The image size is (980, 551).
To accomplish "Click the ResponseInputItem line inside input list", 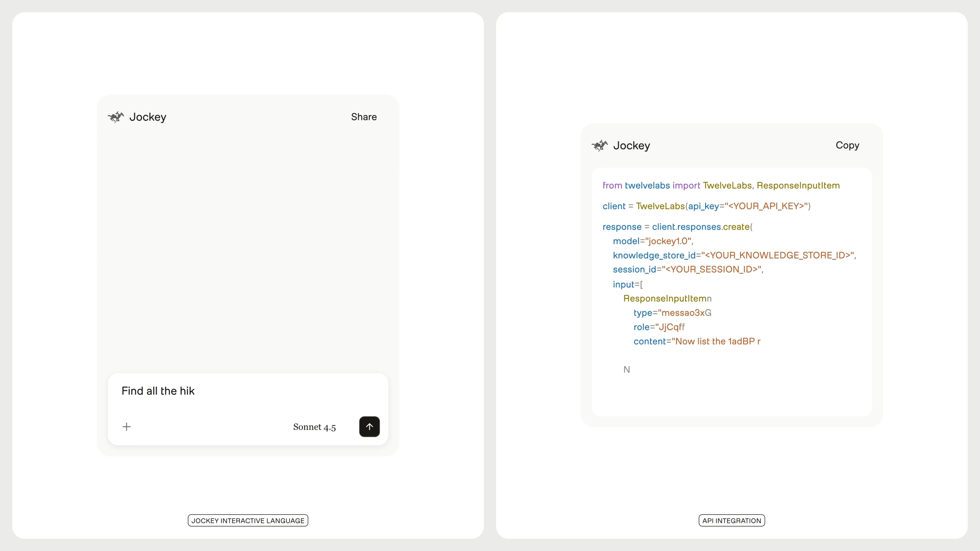I will [667, 299].
